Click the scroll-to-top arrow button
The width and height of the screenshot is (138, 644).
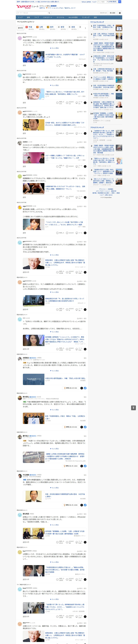coord(133,408)
